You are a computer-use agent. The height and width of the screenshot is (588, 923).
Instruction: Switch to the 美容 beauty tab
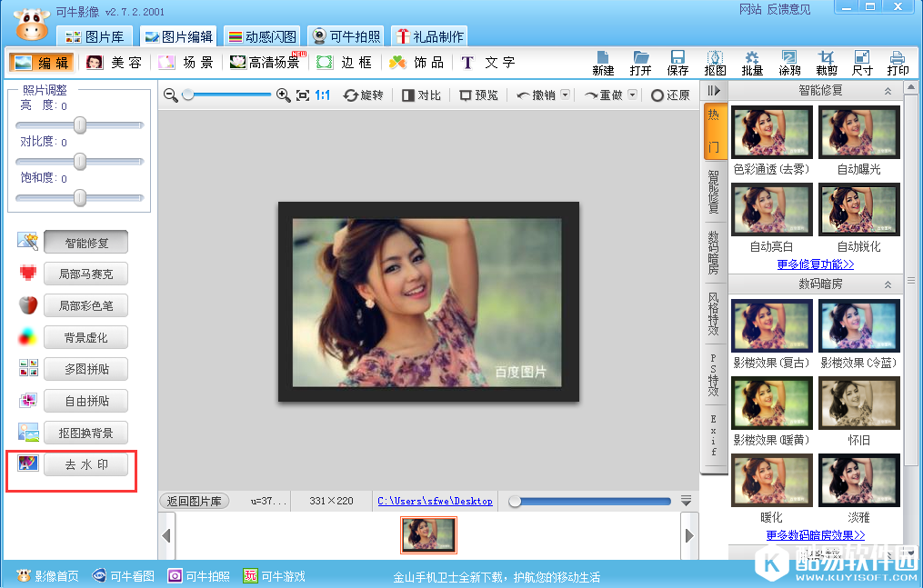tap(115, 63)
